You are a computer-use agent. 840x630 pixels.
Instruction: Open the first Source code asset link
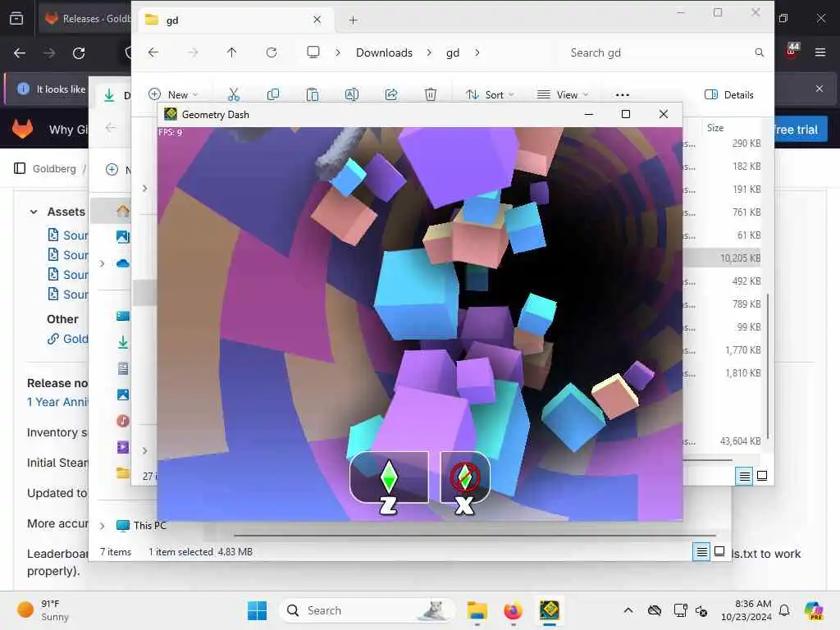click(x=68, y=235)
